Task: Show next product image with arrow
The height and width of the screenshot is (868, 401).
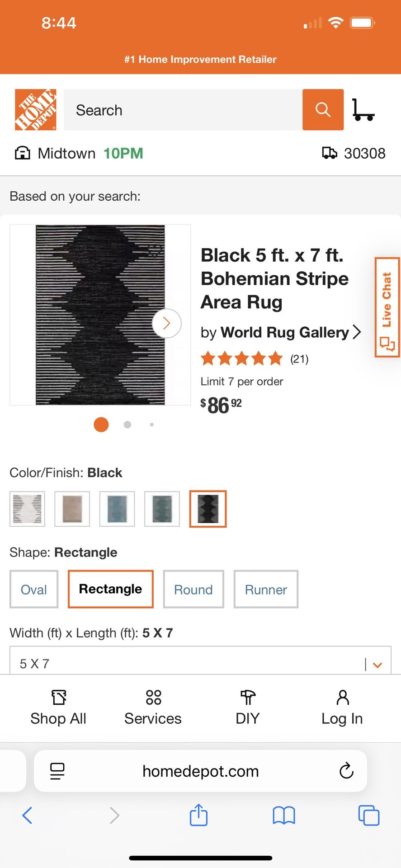Action: point(166,323)
